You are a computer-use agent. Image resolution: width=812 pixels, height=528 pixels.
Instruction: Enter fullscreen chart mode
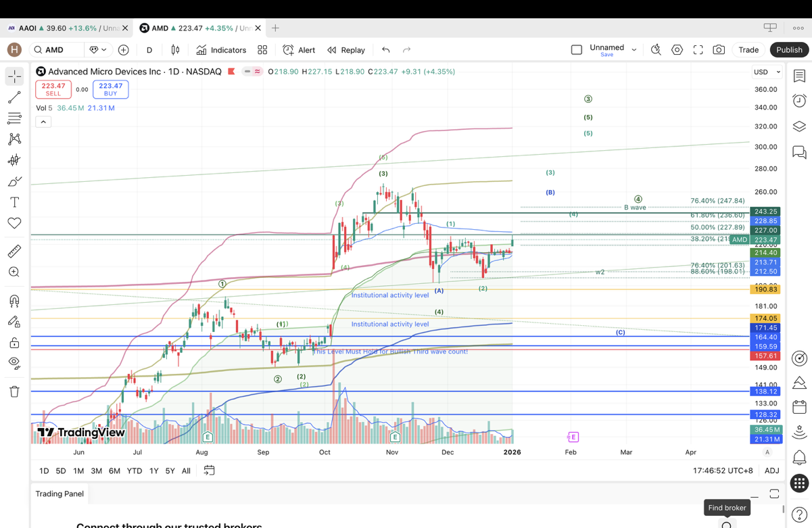[698, 50]
